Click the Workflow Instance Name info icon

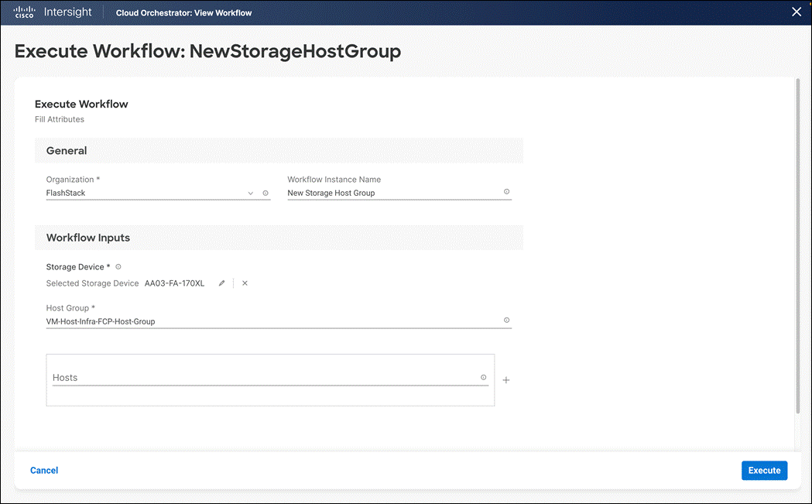[506, 191]
